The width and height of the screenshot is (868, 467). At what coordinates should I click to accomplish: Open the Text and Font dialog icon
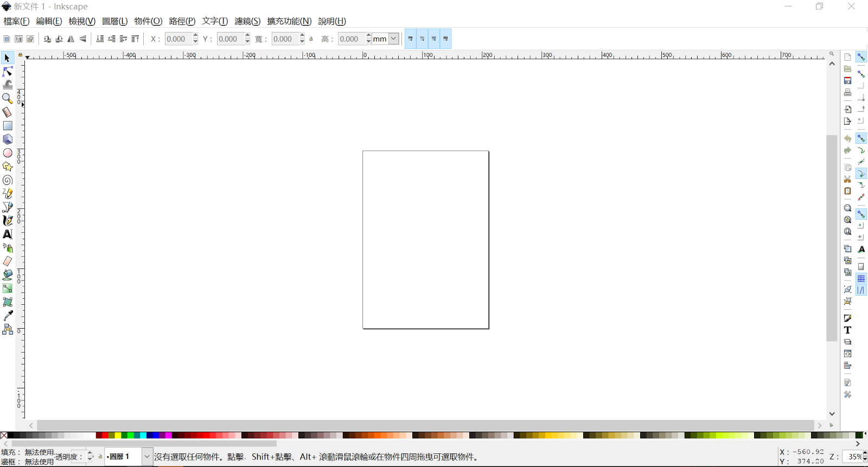[847, 330]
